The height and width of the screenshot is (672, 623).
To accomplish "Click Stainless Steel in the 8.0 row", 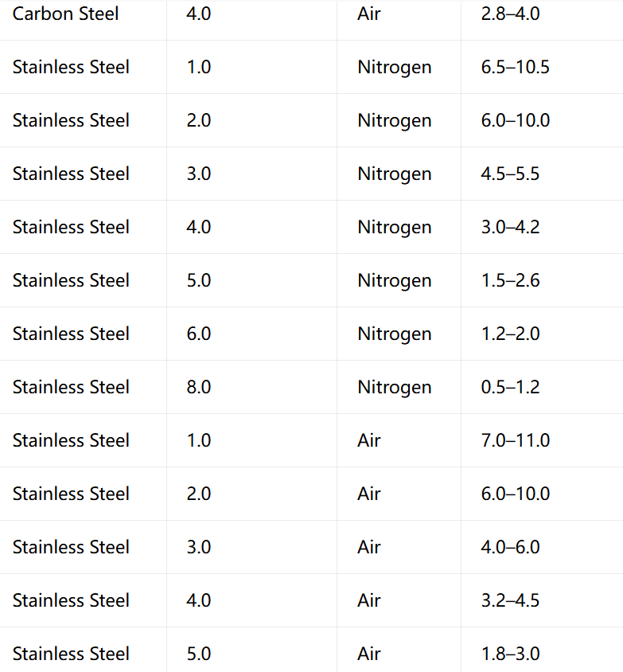I will (x=71, y=388).
